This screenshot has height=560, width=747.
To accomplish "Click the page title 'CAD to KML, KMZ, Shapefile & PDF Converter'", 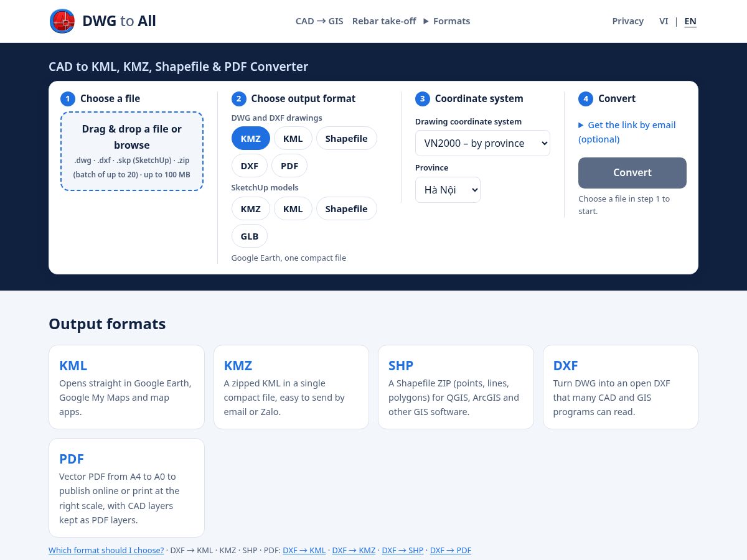I will tap(179, 67).
